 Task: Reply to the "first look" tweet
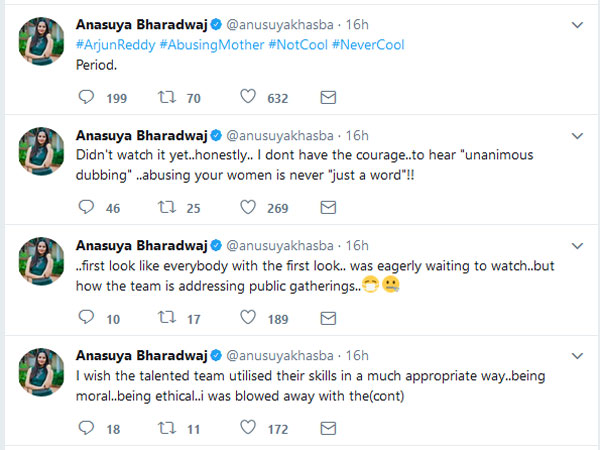(x=86, y=318)
